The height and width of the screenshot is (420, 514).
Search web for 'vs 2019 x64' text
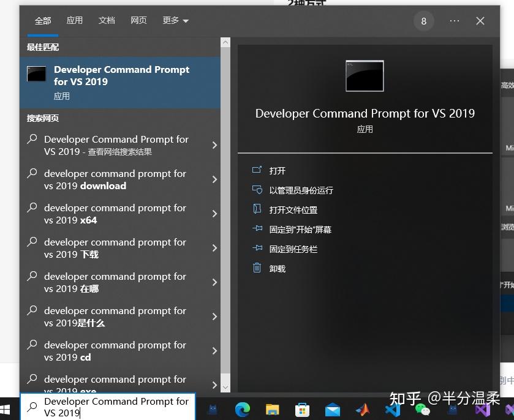pos(115,214)
